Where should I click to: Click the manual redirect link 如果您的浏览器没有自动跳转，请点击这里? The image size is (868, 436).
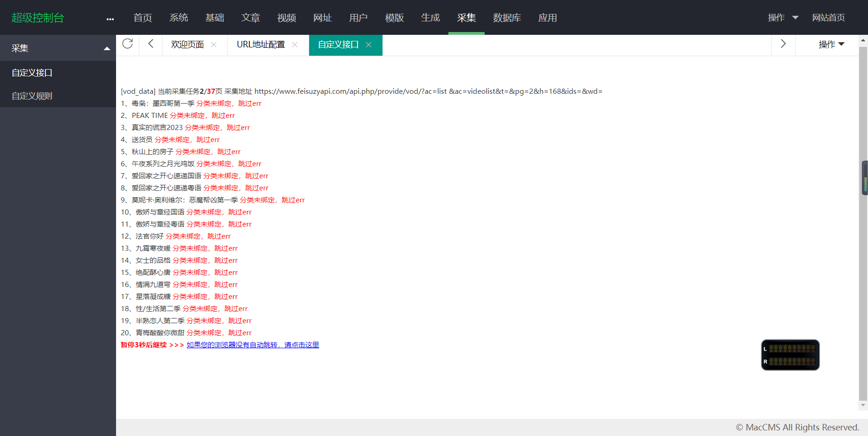pos(253,345)
